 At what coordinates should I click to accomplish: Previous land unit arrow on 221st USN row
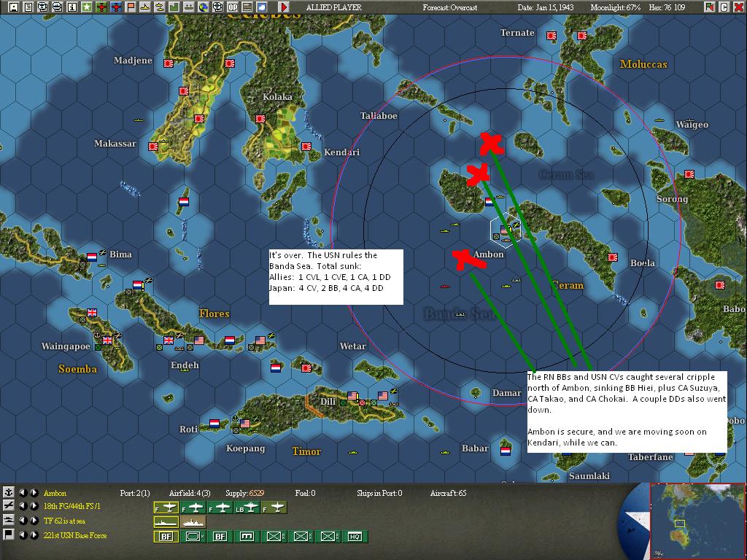pyautogui.click(x=23, y=534)
